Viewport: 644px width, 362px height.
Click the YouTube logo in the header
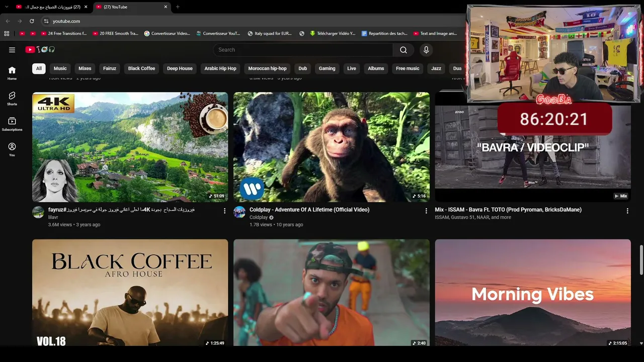[x=40, y=50]
